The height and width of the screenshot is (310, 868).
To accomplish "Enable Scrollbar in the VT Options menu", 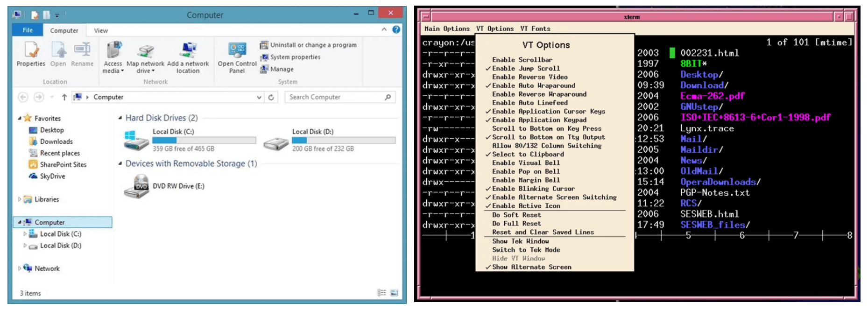I will tap(522, 60).
